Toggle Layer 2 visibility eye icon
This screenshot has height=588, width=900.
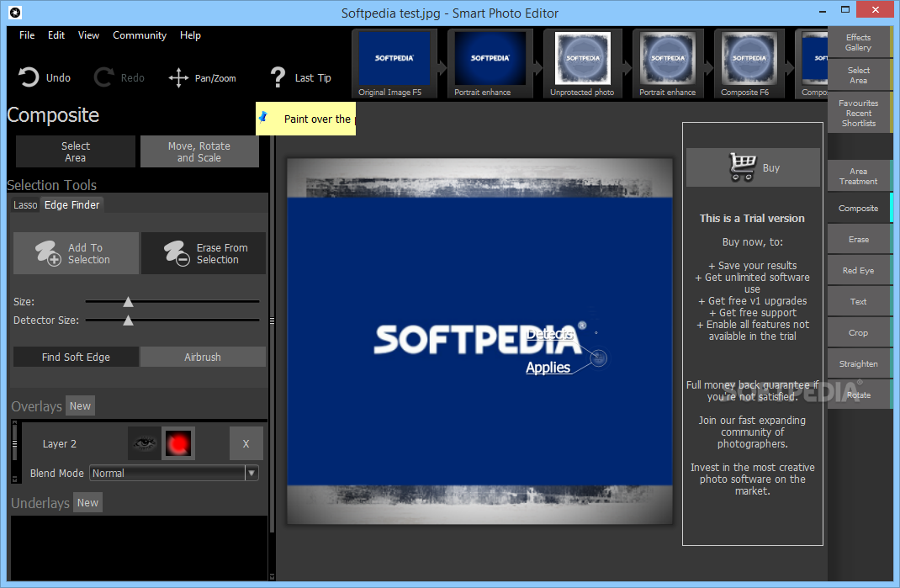144,443
